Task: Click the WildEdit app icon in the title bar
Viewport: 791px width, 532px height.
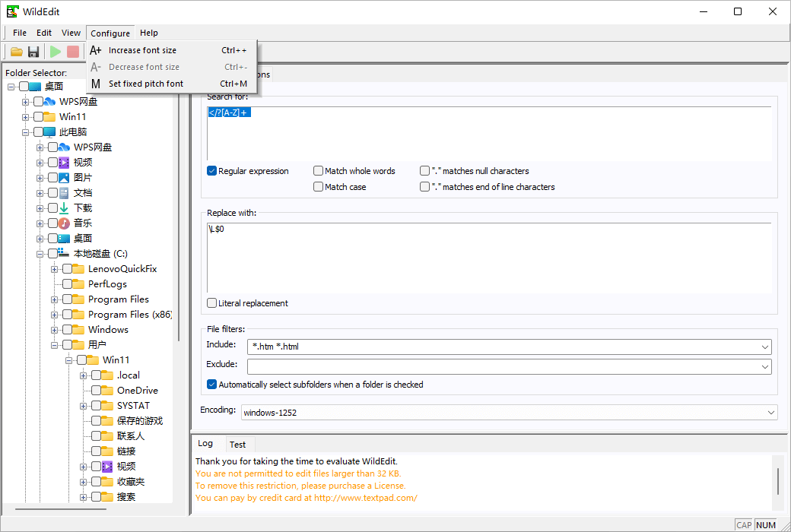Action: pos(12,11)
